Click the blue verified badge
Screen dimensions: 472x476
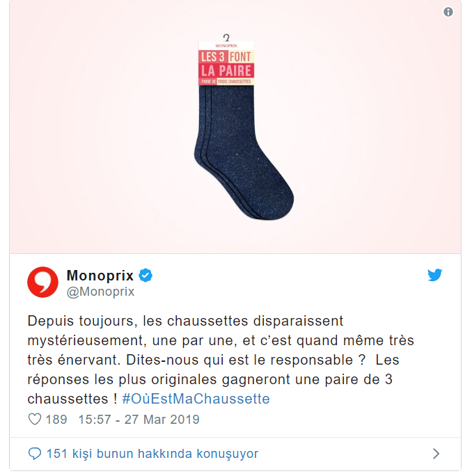click(x=145, y=276)
